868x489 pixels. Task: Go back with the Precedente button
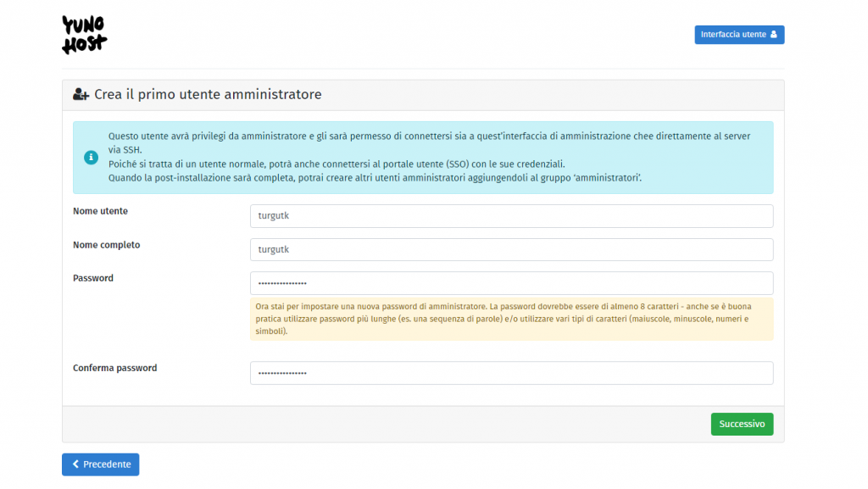[101, 464]
